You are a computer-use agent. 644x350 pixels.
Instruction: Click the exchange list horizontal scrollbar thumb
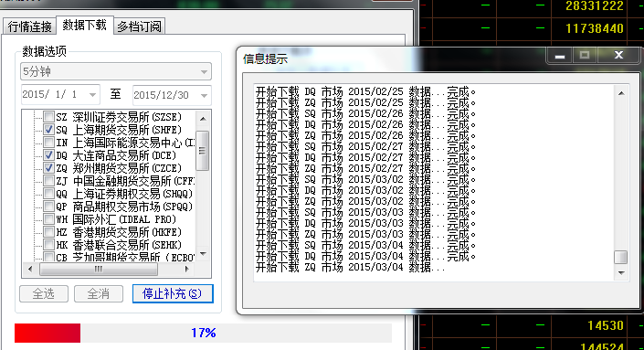pyautogui.click(x=99, y=269)
